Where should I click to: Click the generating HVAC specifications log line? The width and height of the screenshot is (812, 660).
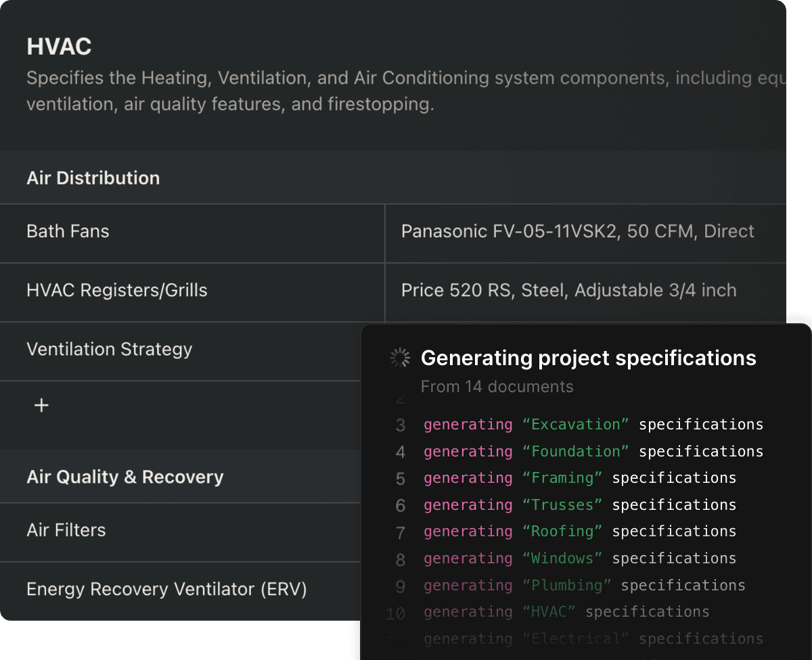[566, 612]
